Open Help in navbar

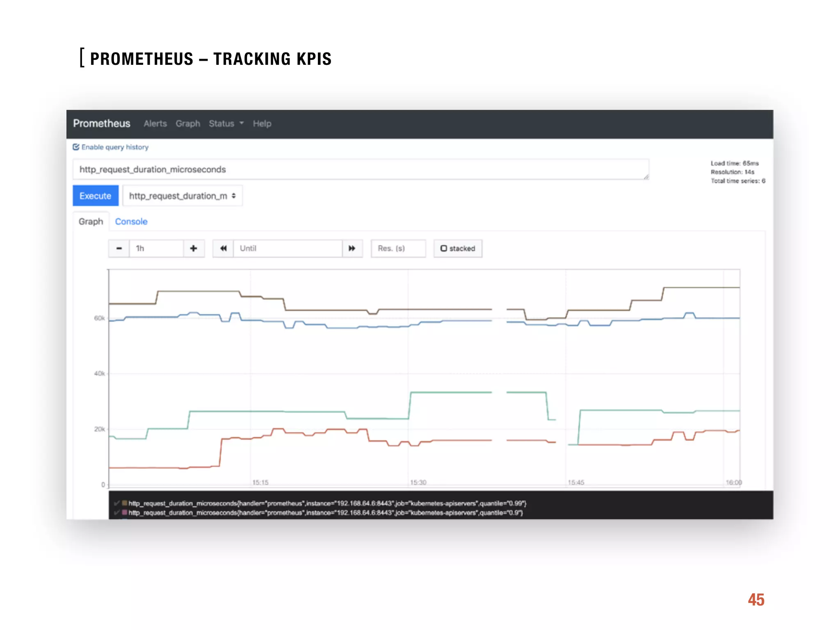[x=262, y=123]
